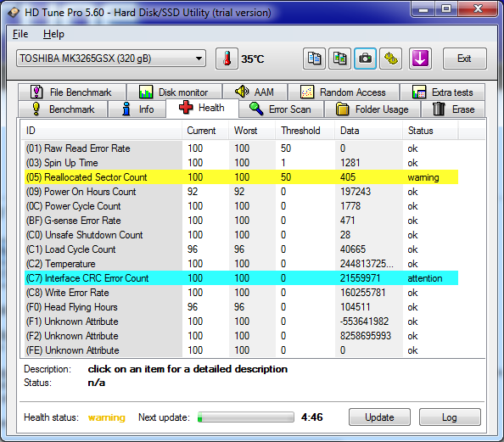Go to the Random Access tab
Image resolution: width=504 pixels, height=442 pixels.
click(344, 92)
